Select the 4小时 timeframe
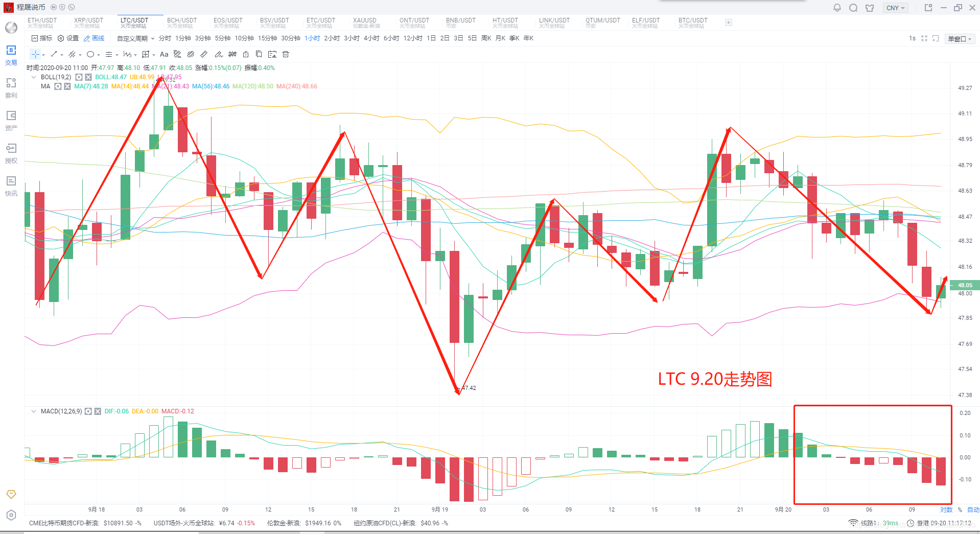 (371, 38)
